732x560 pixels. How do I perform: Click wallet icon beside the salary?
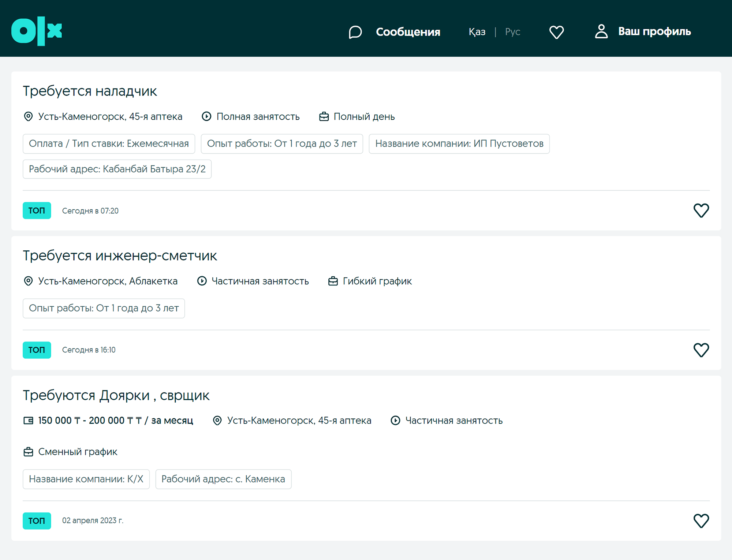click(28, 421)
